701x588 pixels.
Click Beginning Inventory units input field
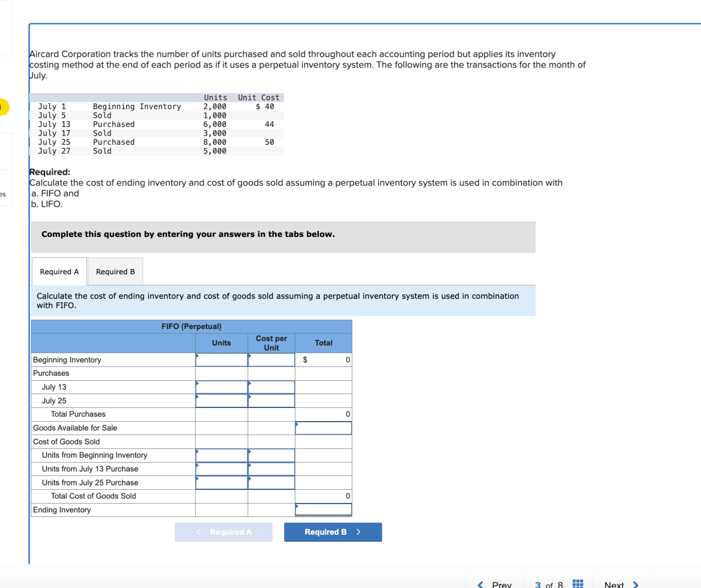[221, 360]
